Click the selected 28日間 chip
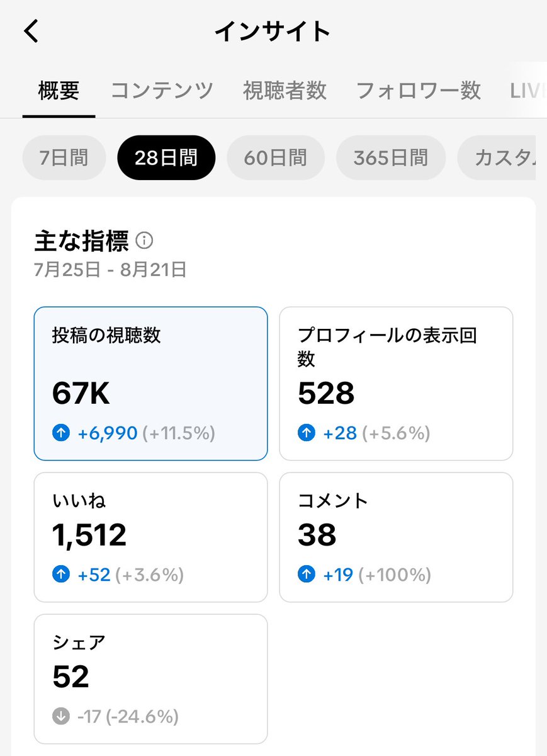This screenshot has width=547, height=756. tap(166, 157)
